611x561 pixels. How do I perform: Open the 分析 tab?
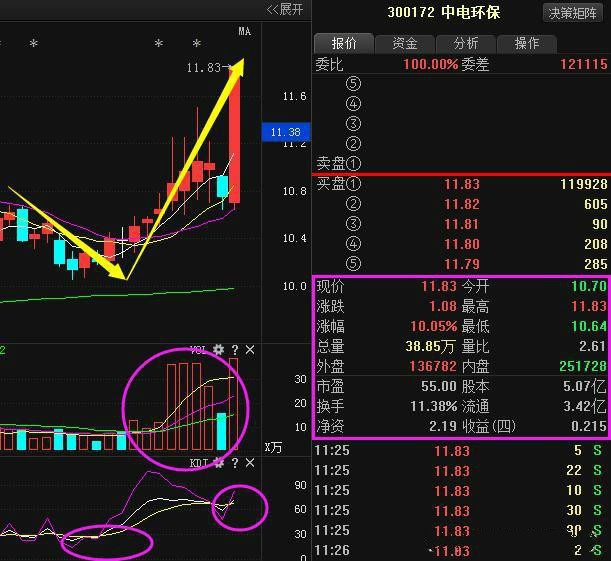click(x=466, y=43)
